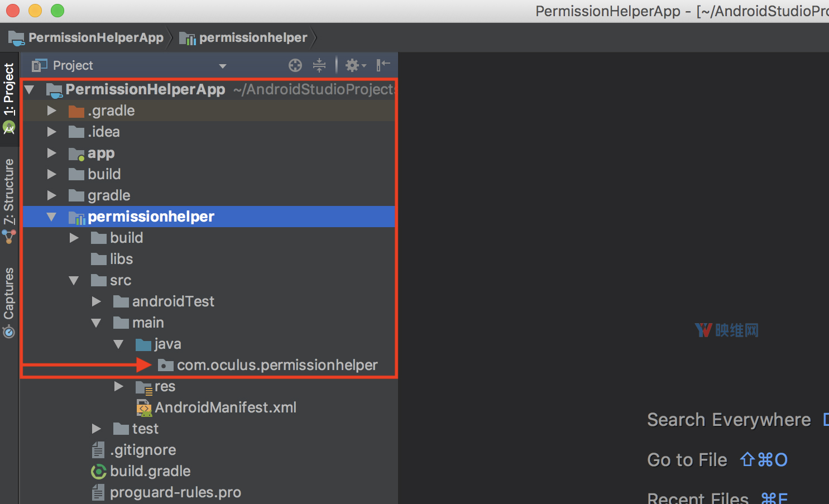The width and height of the screenshot is (829, 504).
Task: Expand the res folder
Action: [118, 386]
